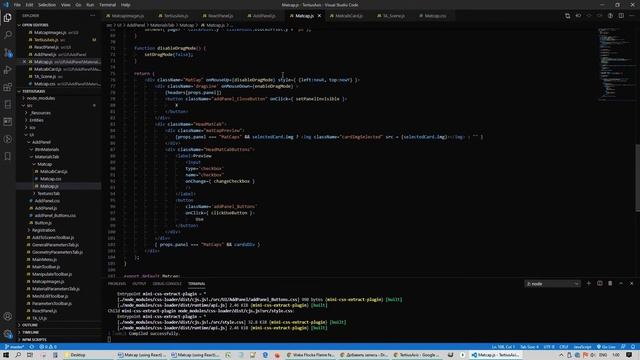Expand the TexturesTab folder

pos(48,193)
